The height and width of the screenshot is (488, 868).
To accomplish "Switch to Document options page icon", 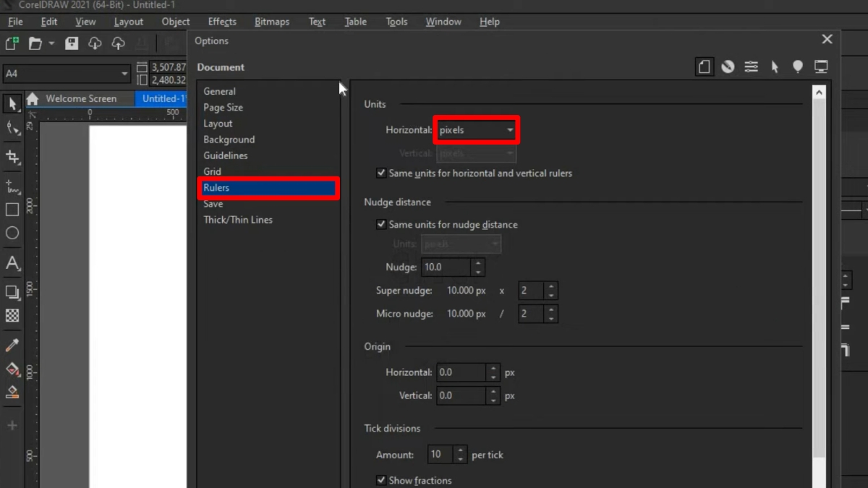I will (x=705, y=67).
